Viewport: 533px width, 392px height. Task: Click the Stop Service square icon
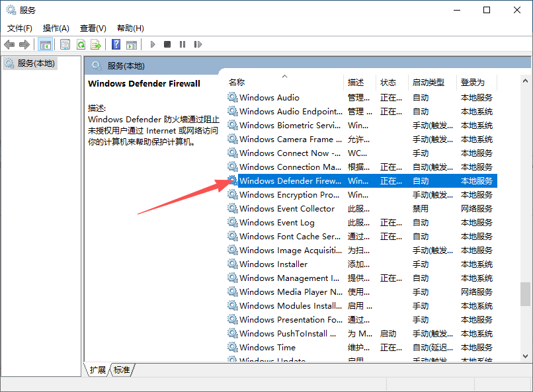(x=167, y=44)
